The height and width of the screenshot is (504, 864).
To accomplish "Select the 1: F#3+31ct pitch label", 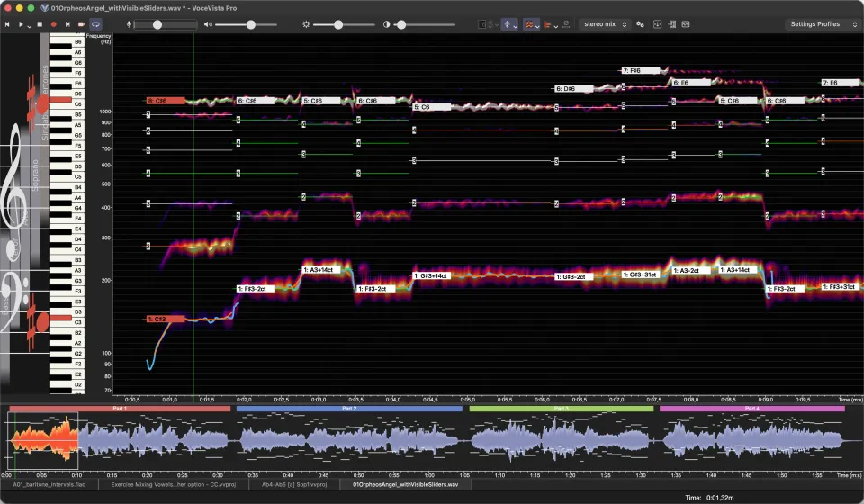I will (841, 287).
